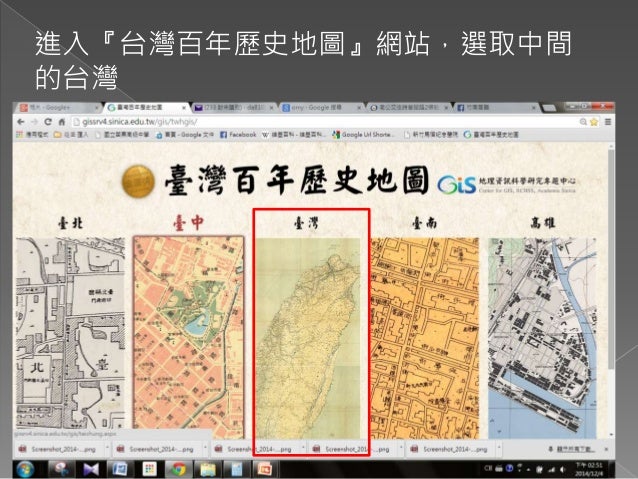The image size is (638, 479).
Task: Select the Taiwan island map thumbnail
Action: 308,338
